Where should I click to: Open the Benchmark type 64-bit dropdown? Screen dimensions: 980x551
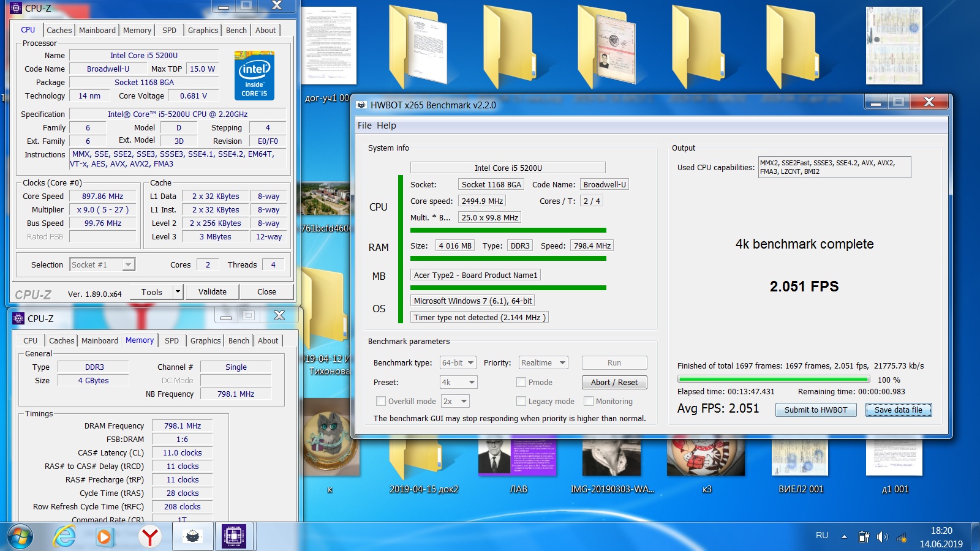pos(458,362)
